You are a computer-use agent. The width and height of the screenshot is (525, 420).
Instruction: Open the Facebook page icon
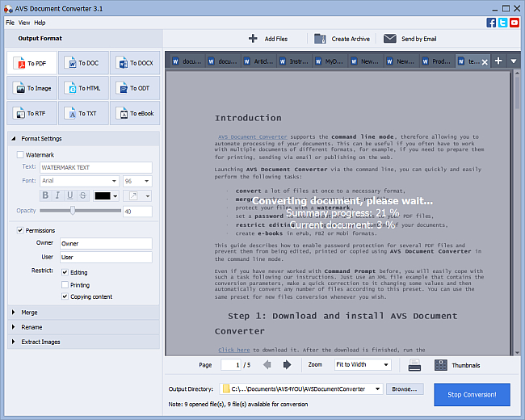(491, 23)
